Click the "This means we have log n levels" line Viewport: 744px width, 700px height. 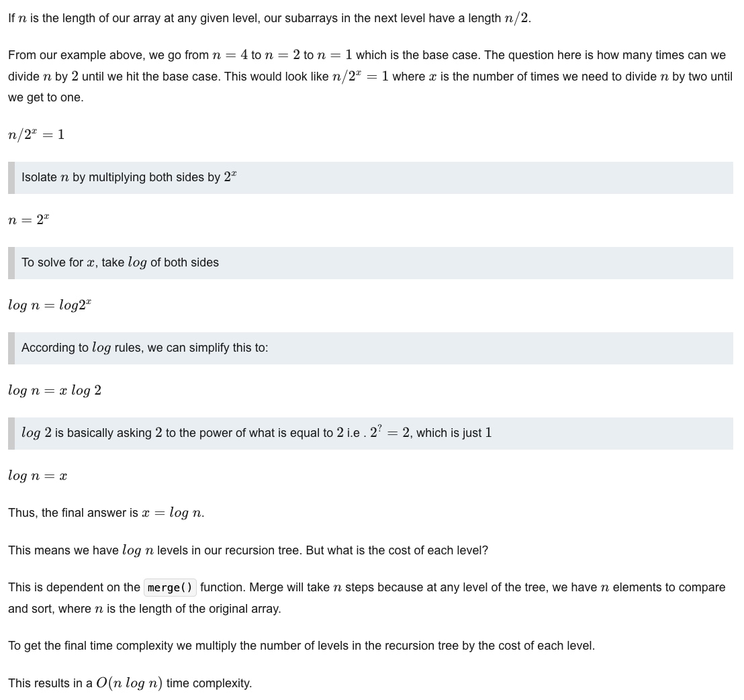(248, 550)
